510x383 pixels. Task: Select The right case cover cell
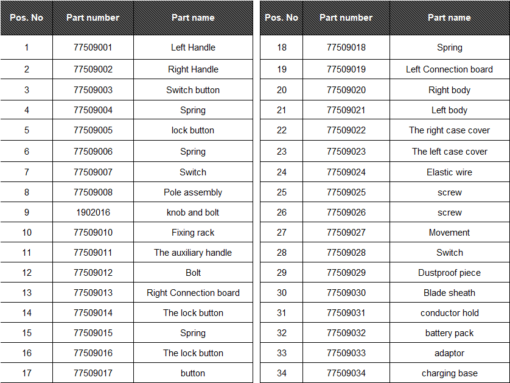click(449, 130)
